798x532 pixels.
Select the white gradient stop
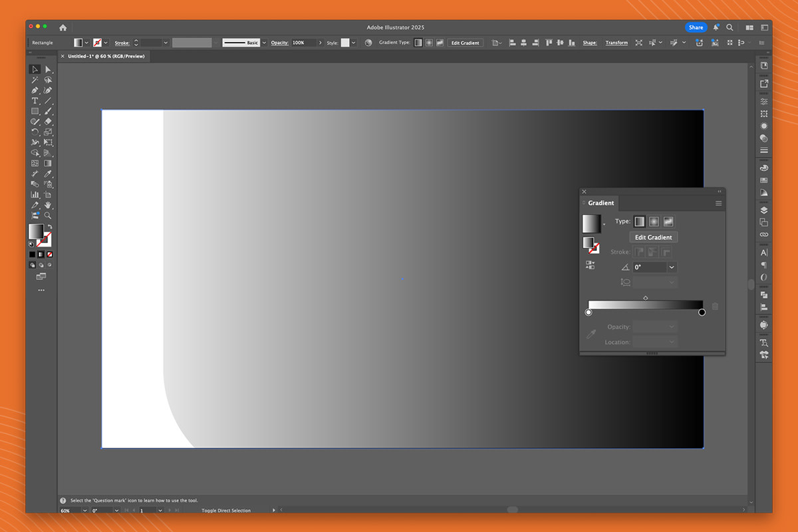pyautogui.click(x=589, y=313)
